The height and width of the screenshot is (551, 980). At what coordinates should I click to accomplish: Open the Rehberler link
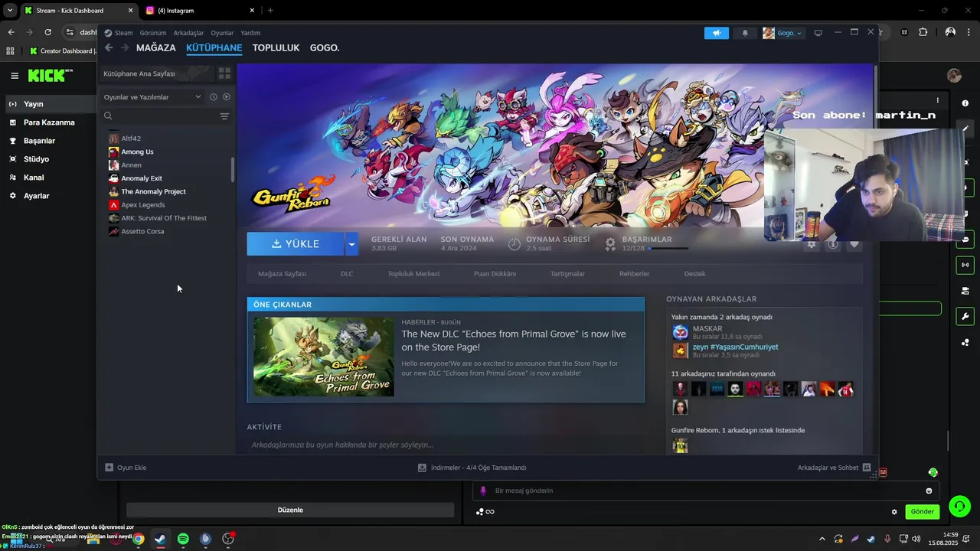(634, 274)
